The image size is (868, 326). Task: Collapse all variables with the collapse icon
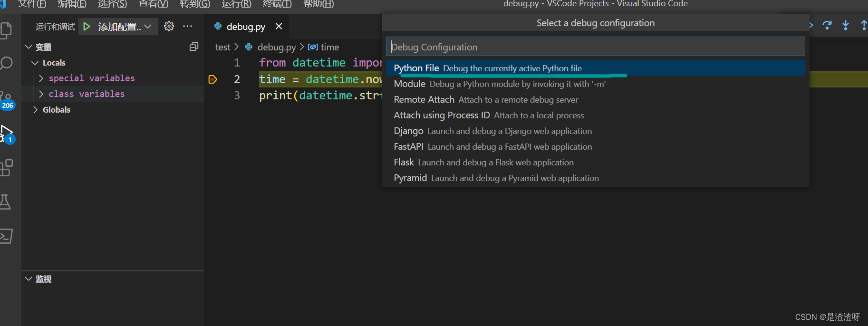point(194,47)
